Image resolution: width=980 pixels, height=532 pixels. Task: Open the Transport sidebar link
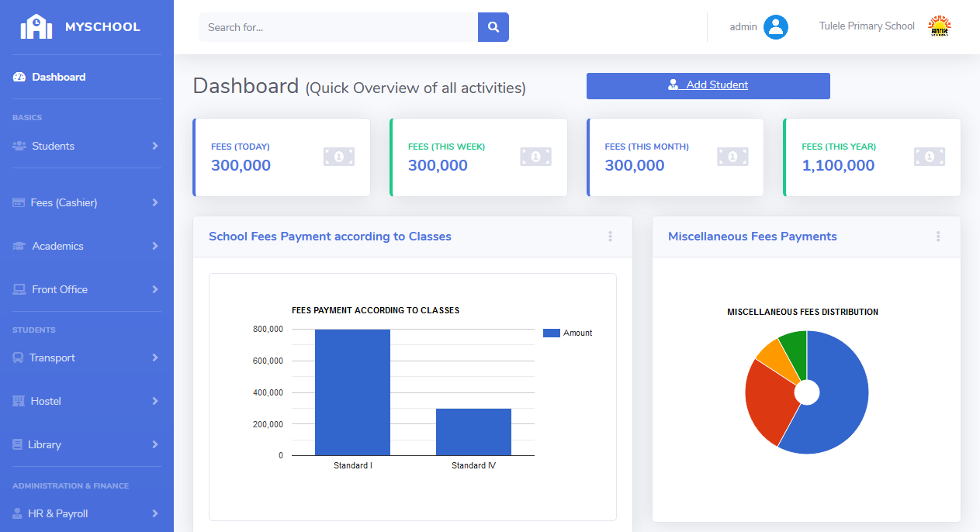coord(87,358)
